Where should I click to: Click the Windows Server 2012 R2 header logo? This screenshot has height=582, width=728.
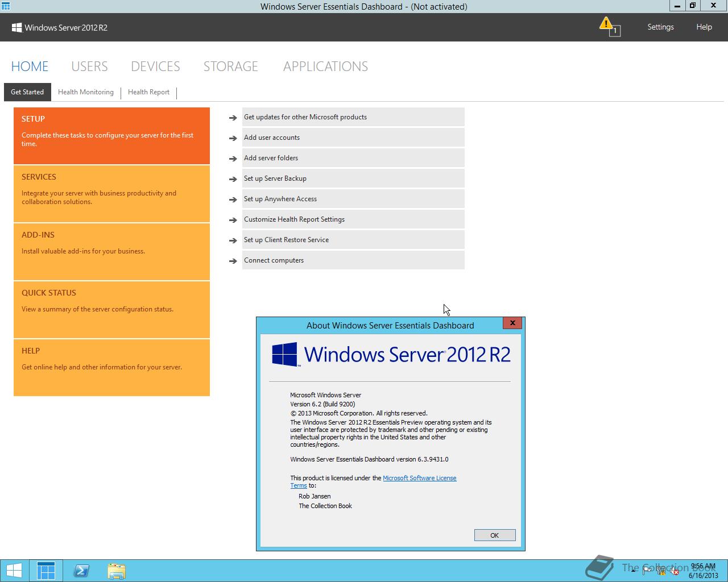[60, 27]
